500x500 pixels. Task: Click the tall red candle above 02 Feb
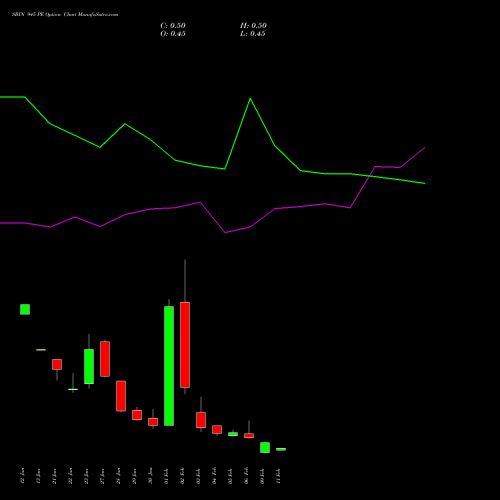point(185,345)
